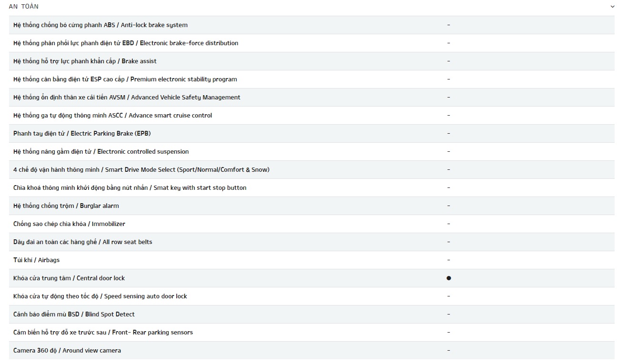Click Smart Drive Mode Select row

[311, 169]
